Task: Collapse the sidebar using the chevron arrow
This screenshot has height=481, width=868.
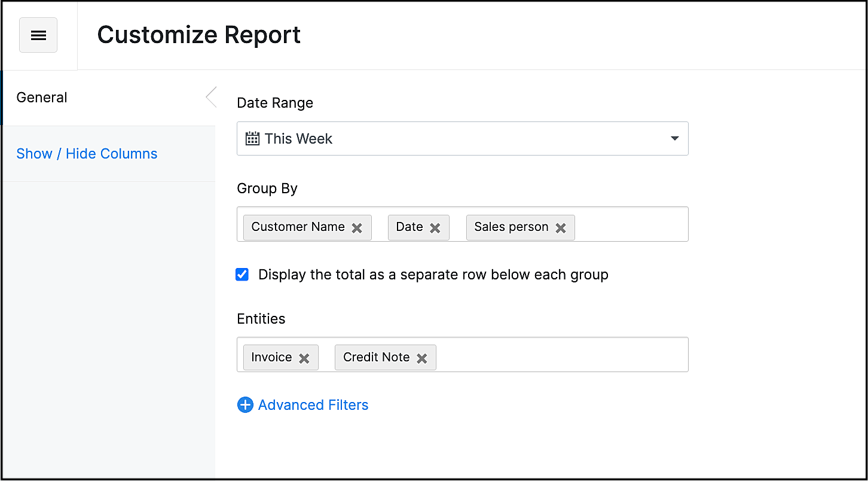Action: click(210, 97)
